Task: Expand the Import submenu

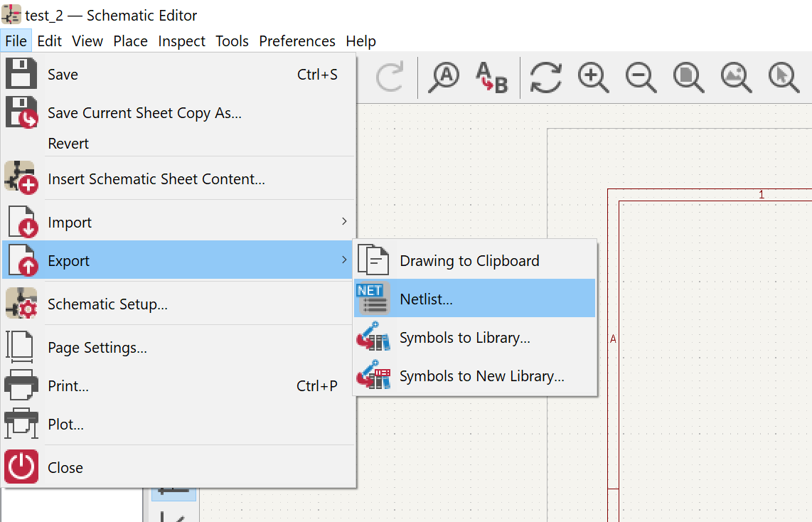Action: pyautogui.click(x=178, y=222)
